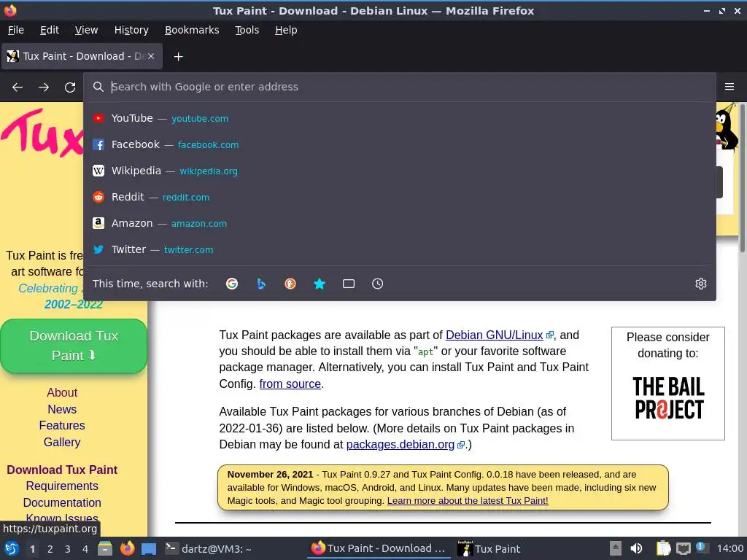Click the page vertical scrollbar handle
The height and width of the screenshot is (560, 747).
(742, 179)
